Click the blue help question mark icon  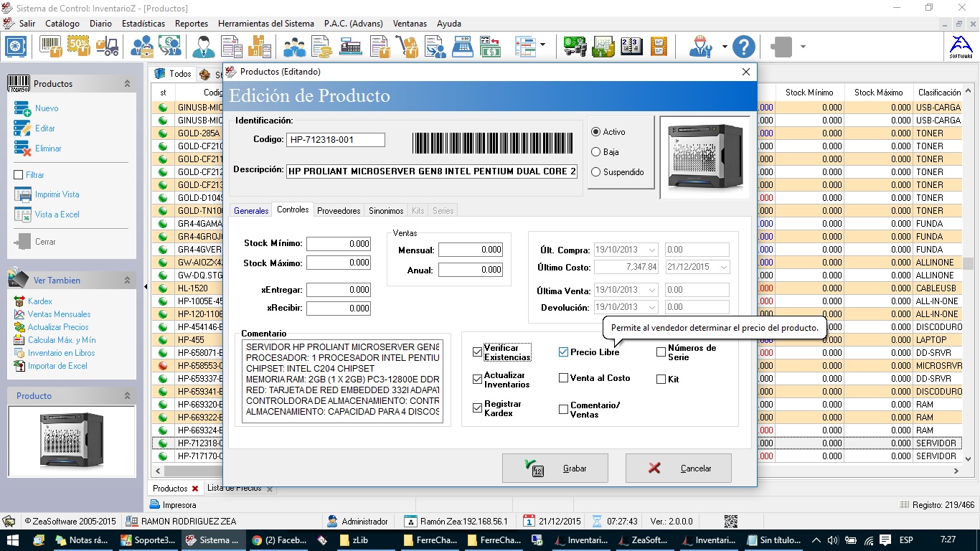pyautogui.click(x=744, y=47)
